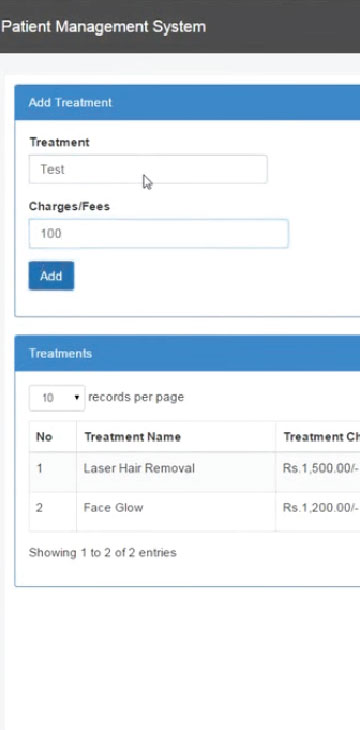Click the Add button

point(51,276)
